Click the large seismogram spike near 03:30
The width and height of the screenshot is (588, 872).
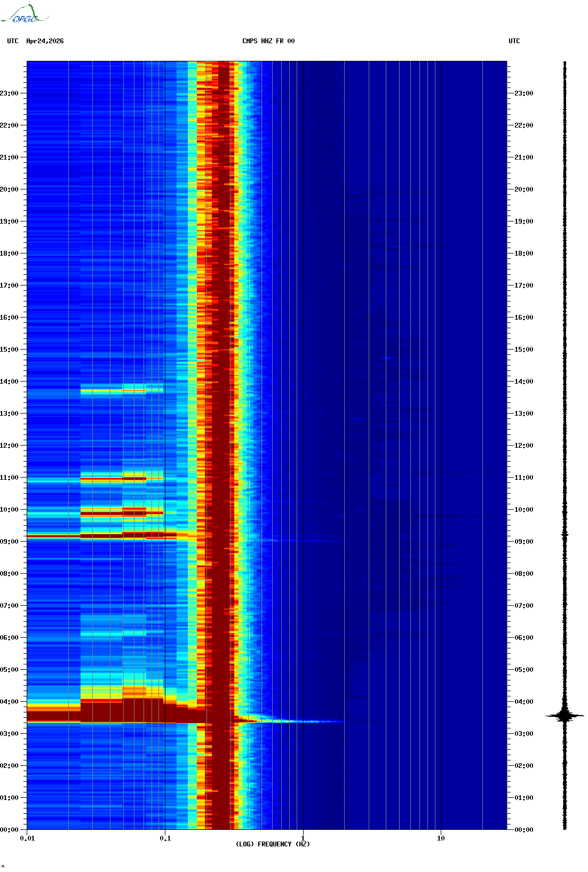pyautogui.click(x=565, y=716)
